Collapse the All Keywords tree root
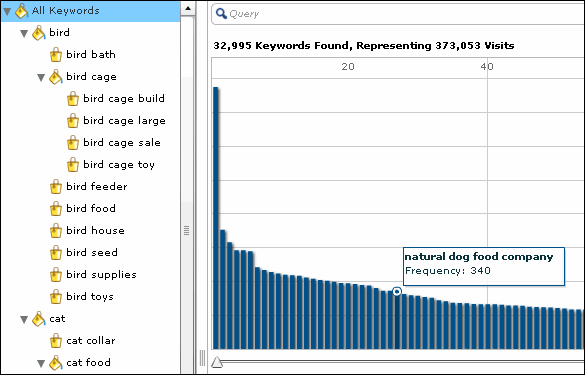 (7, 11)
